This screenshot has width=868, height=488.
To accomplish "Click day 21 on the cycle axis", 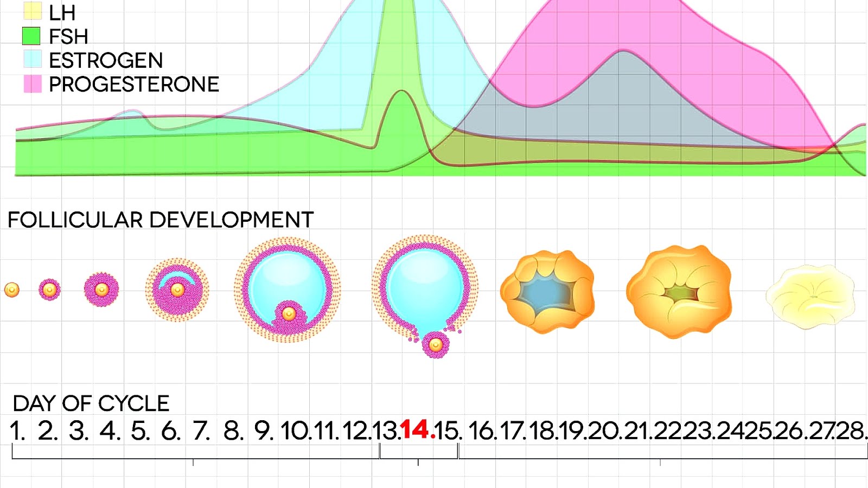I will pos(638,431).
